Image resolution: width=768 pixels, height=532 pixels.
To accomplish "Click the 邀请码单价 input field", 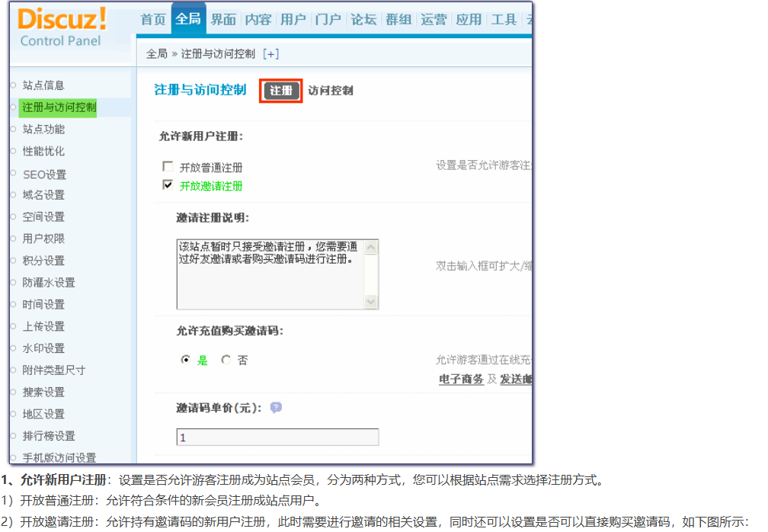I will pyautogui.click(x=277, y=437).
